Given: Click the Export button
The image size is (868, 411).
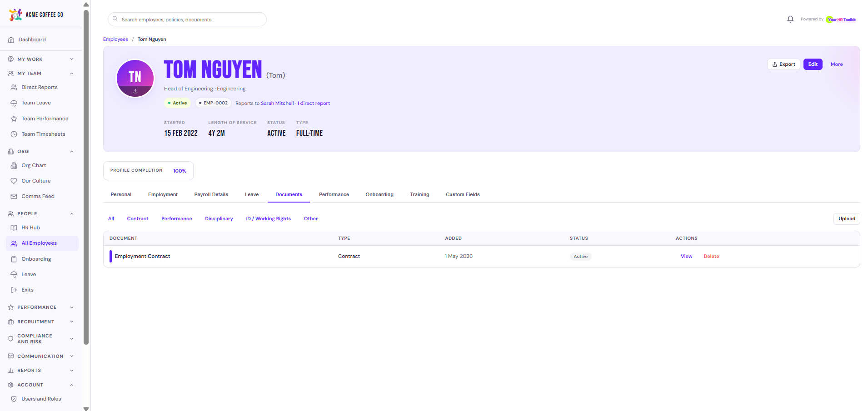Looking at the screenshot, I should pos(783,64).
